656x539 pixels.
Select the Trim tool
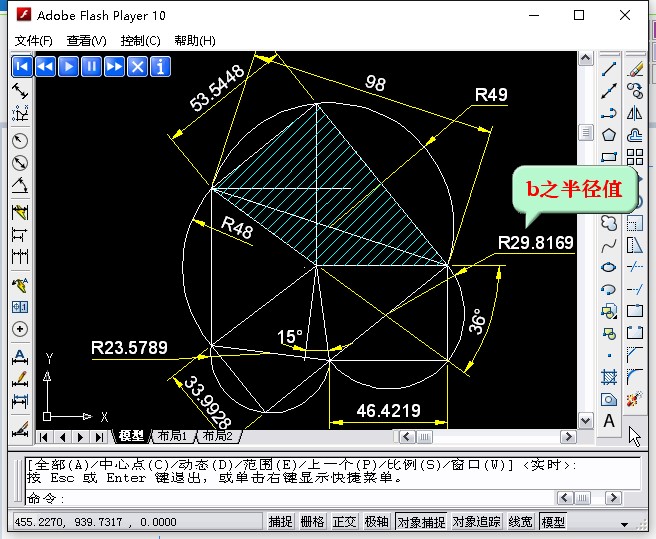[635, 267]
